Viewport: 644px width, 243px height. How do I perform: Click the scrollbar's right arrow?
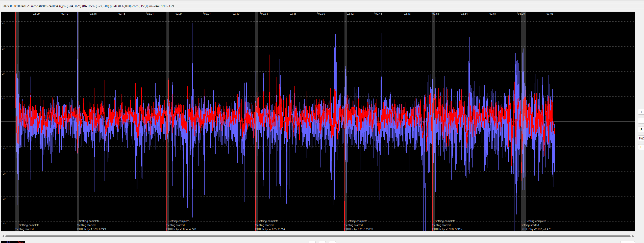633,236
